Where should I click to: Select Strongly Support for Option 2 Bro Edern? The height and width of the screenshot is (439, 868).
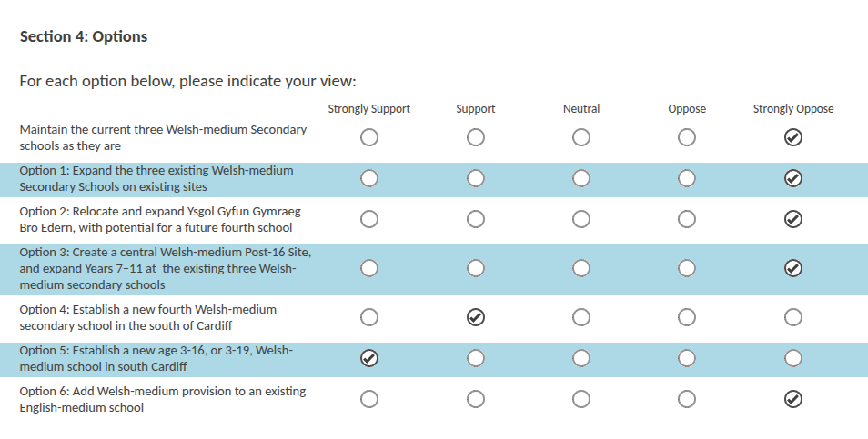coord(369,219)
